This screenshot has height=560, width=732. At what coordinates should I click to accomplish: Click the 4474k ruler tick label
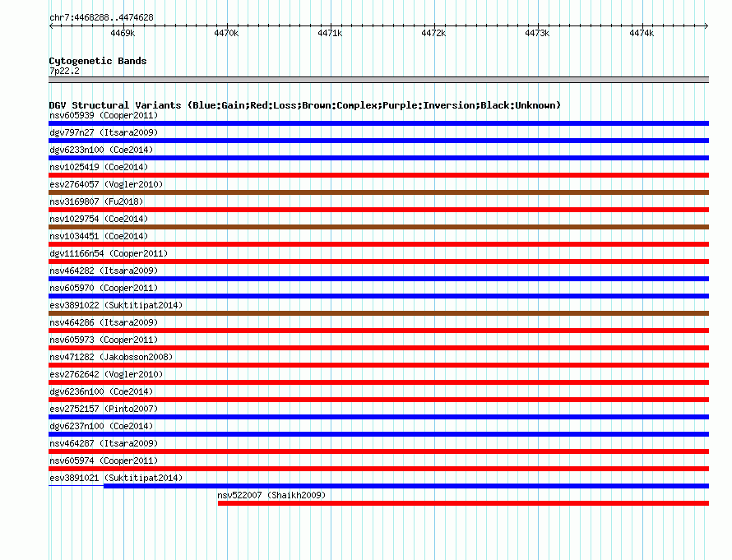pos(642,33)
